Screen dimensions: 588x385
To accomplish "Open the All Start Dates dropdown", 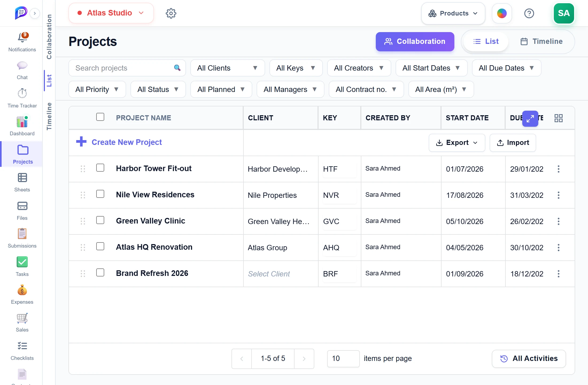I will tap(431, 68).
